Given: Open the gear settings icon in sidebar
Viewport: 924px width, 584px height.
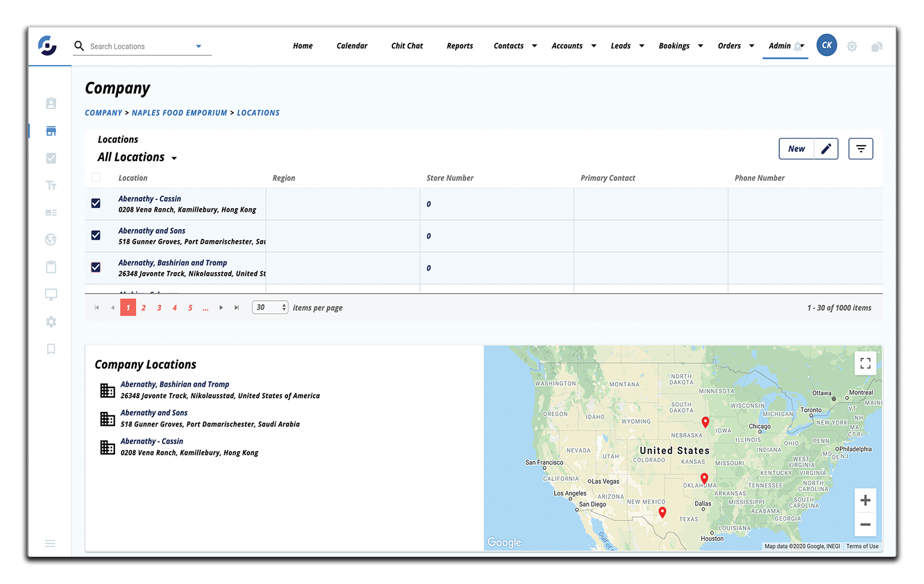Looking at the screenshot, I should click(x=51, y=322).
